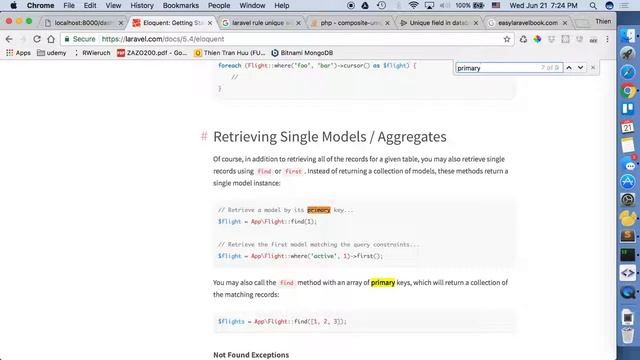Jump to next find match
This screenshot has width=640, height=360.
coord(580,68)
